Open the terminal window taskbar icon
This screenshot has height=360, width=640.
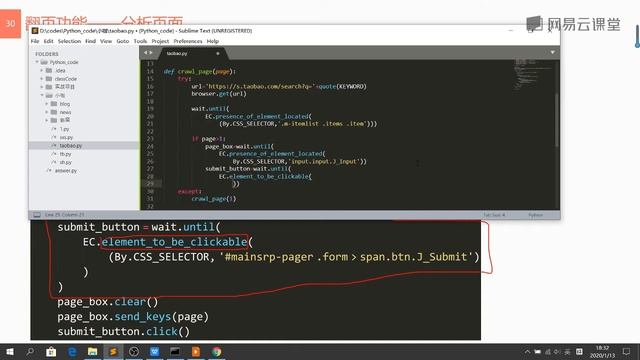pyautogui.click(x=175, y=351)
